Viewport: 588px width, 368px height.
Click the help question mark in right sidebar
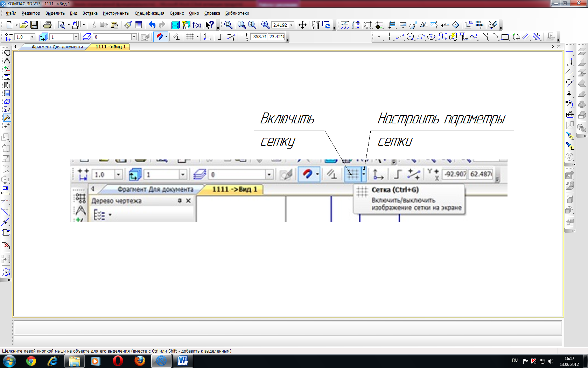(570, 157)
